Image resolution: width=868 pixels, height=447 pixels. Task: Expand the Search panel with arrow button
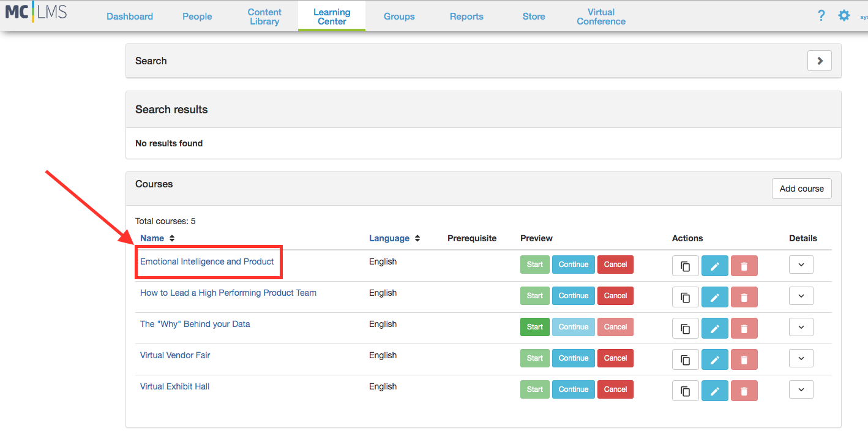click(x=819, y=61)
